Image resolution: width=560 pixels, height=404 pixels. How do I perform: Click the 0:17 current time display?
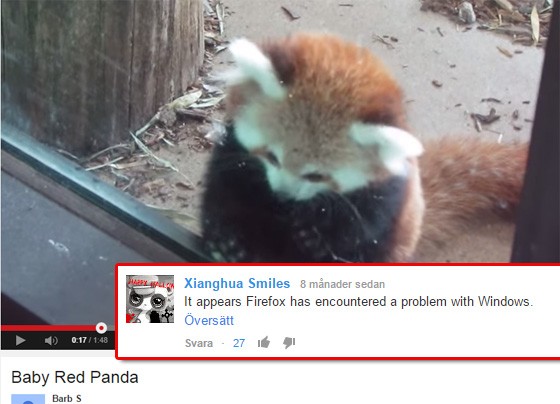coord(79,340)
